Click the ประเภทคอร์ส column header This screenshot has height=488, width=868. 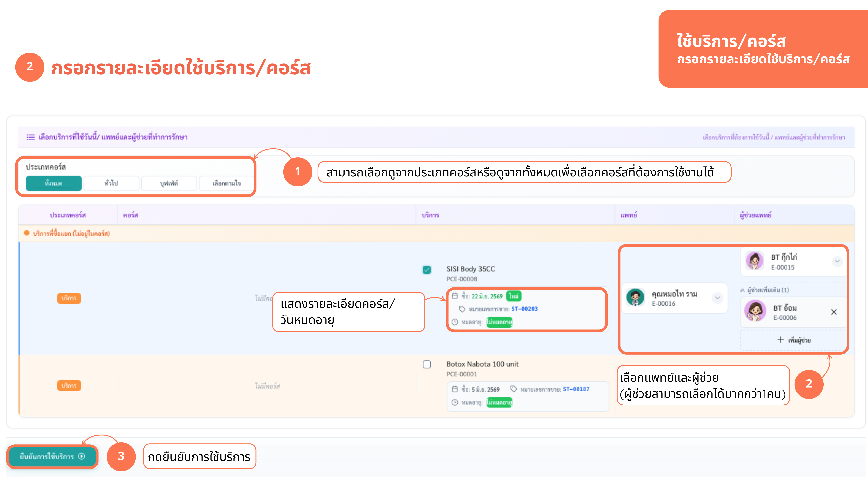point(68,215)
